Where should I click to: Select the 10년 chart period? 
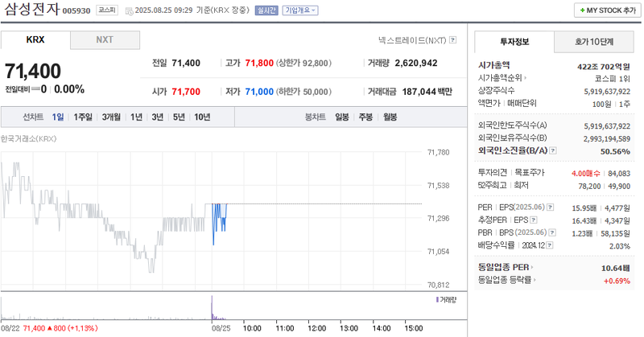pyautogui.click(x=202, y=117)
